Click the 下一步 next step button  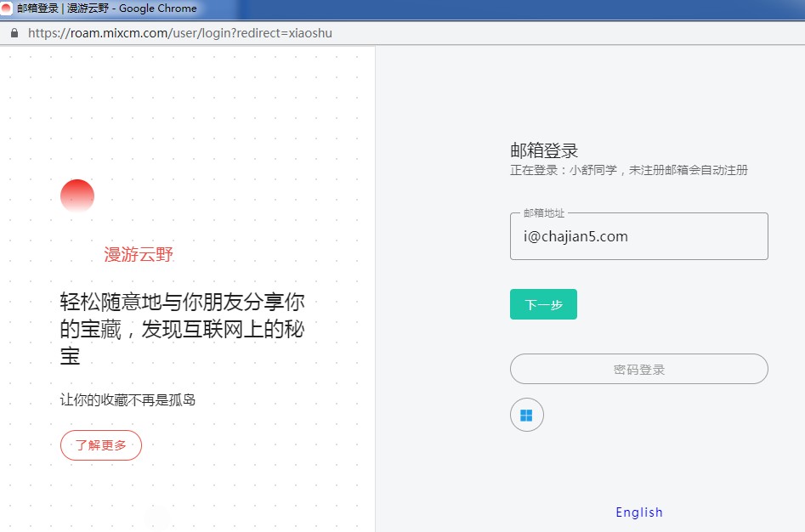pyautogui.click(x=543, y=304)
